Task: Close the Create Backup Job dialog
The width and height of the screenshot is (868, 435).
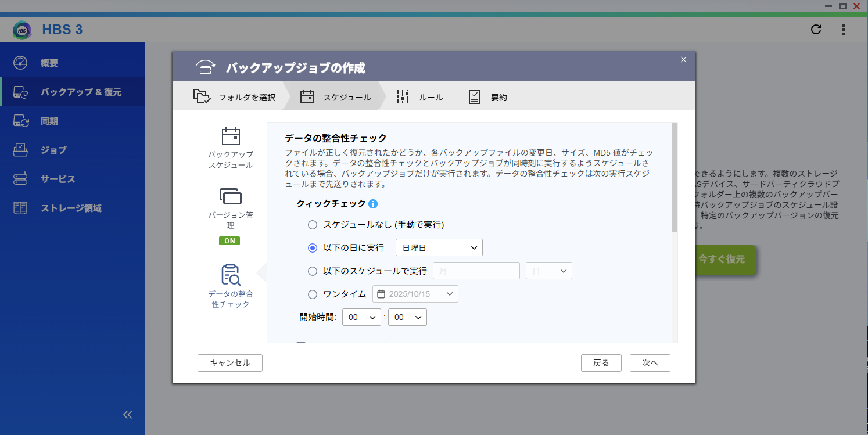Action: pyautogui.click(x=683, y=60)
